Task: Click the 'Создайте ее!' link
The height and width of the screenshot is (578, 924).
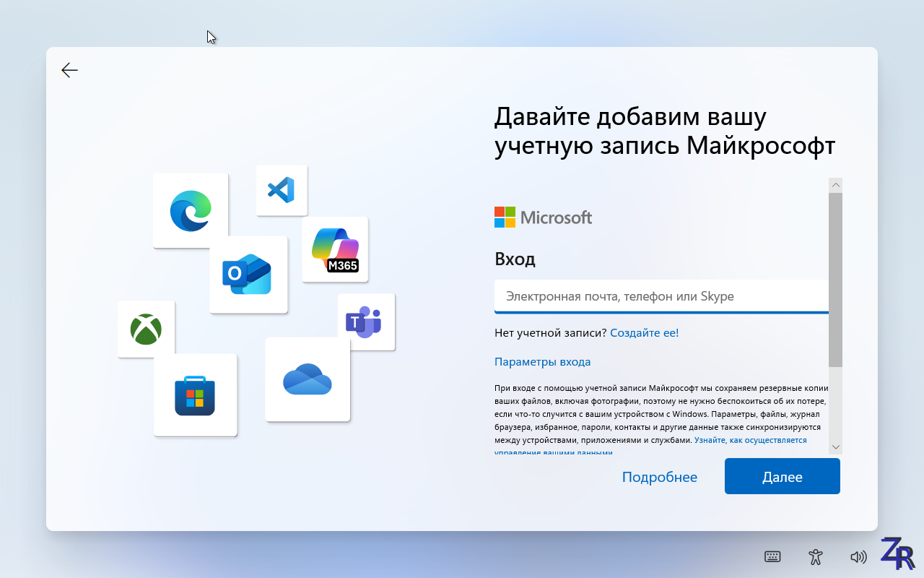Action: [x=644, y=332]
